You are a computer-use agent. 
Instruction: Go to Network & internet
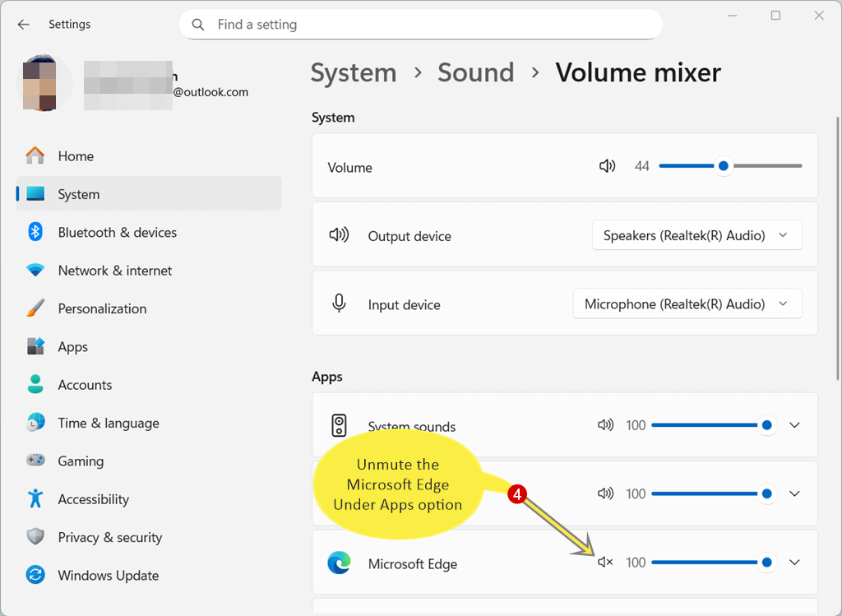point(149,270)
